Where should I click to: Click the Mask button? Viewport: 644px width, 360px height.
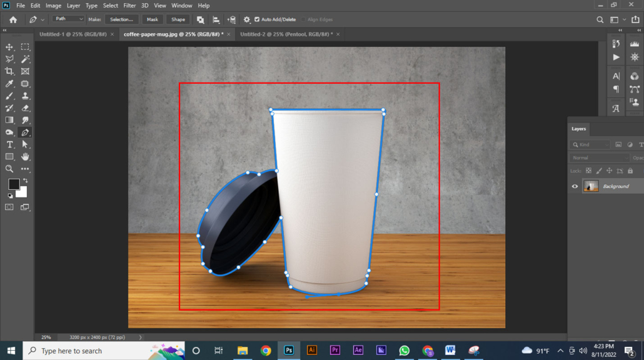pos(153,19)
